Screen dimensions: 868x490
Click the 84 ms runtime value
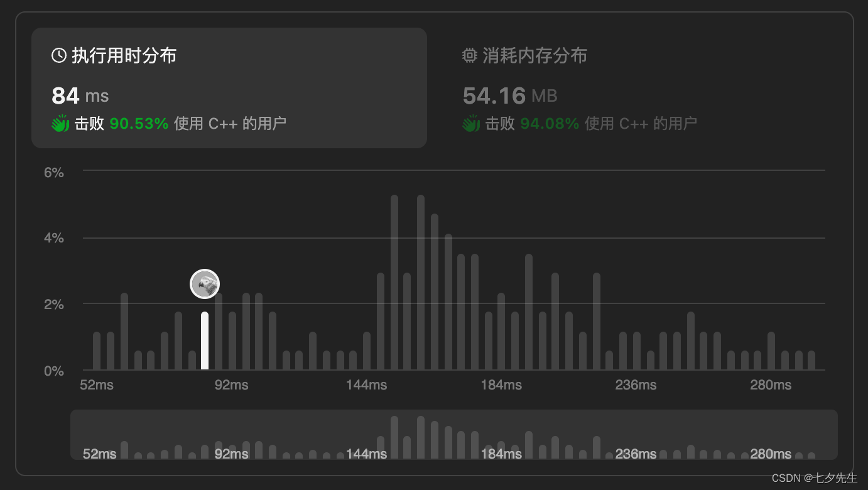point(80,95)
